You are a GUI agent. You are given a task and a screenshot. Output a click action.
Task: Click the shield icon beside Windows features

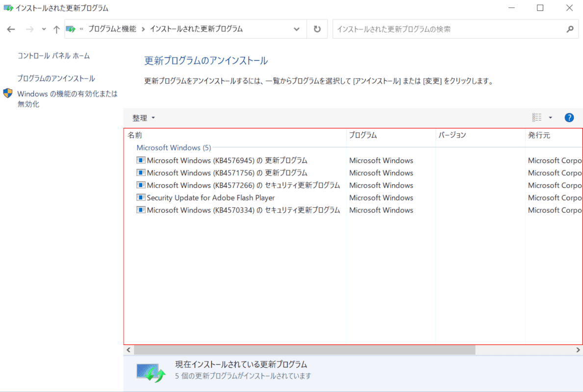pyautogui.click(x=8, y=93)
